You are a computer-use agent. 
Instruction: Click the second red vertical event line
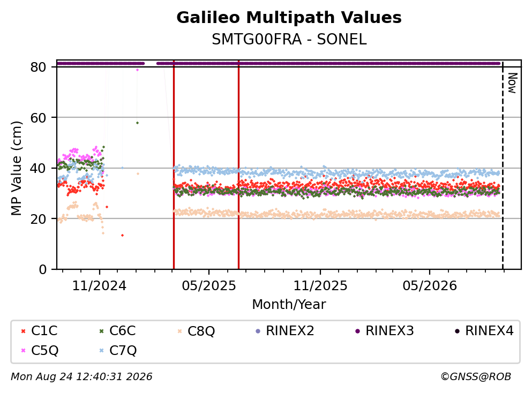point(238,165)
